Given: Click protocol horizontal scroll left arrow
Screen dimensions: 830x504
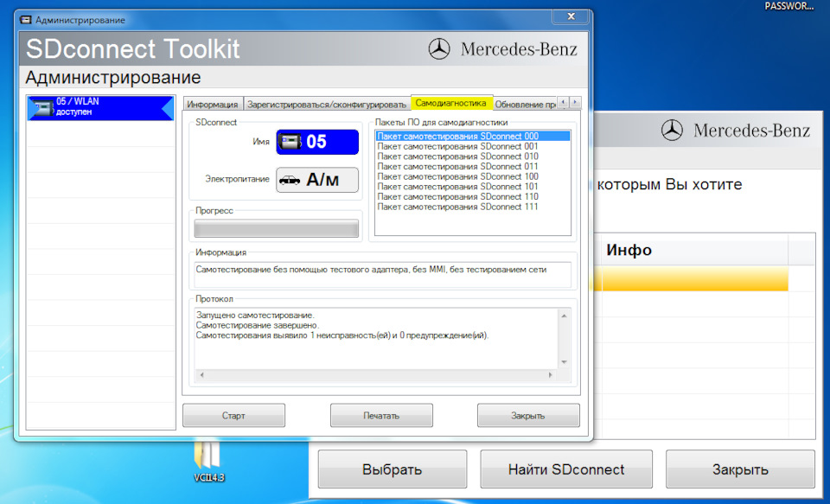Looking at the screenshot, I should pos(201,375).
